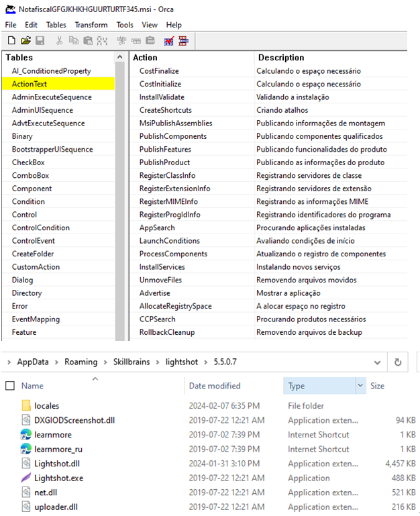Select the ControlEvent table
420x516 pixels.
34,241
